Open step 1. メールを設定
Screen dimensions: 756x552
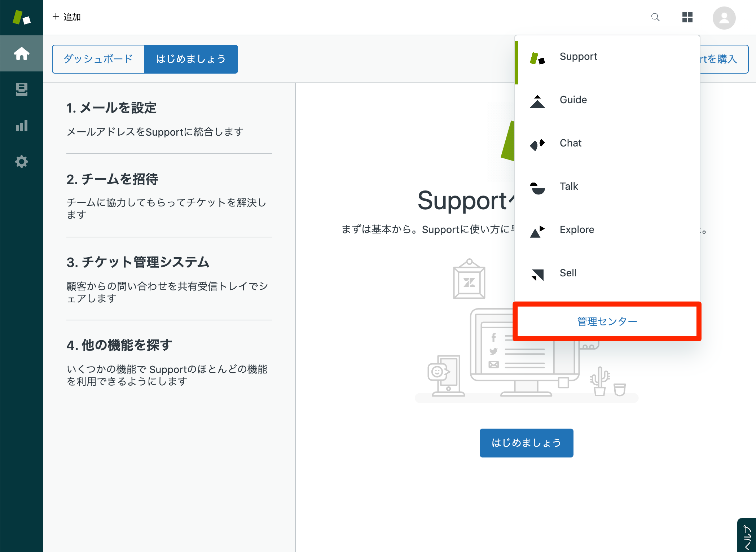tap(111, 108)
